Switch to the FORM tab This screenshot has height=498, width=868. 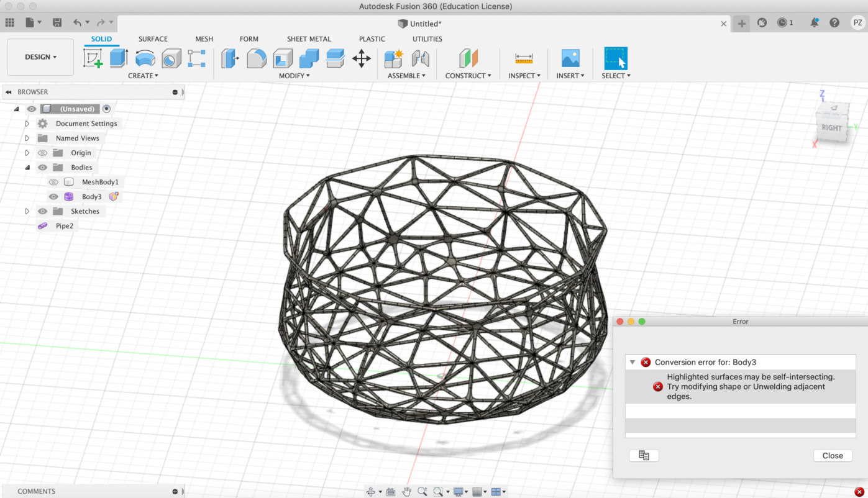coord(249,38)
